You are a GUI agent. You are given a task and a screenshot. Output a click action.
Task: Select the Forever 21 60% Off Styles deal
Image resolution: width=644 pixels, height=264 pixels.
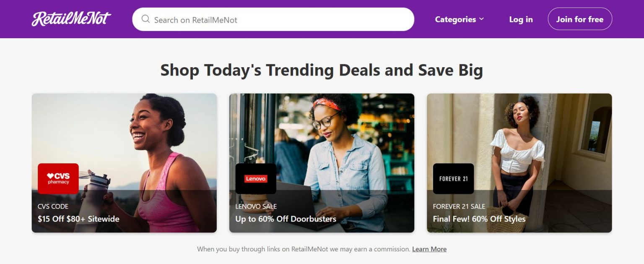519,162
